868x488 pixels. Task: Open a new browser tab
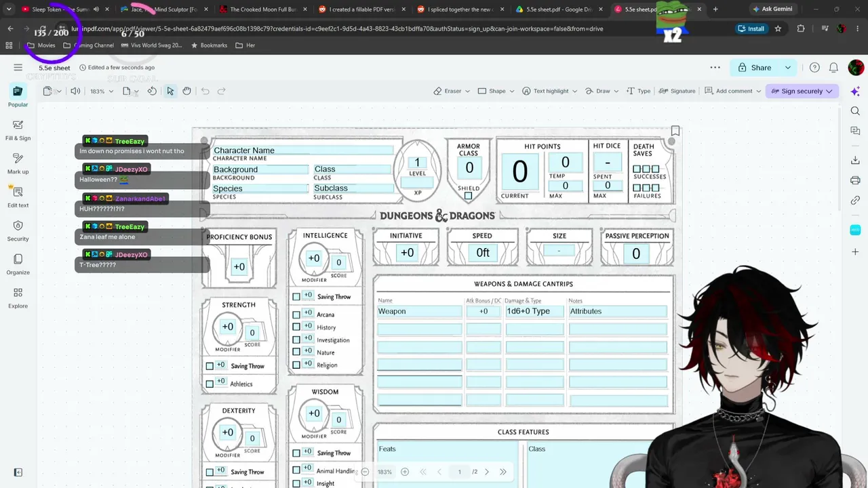715,9
